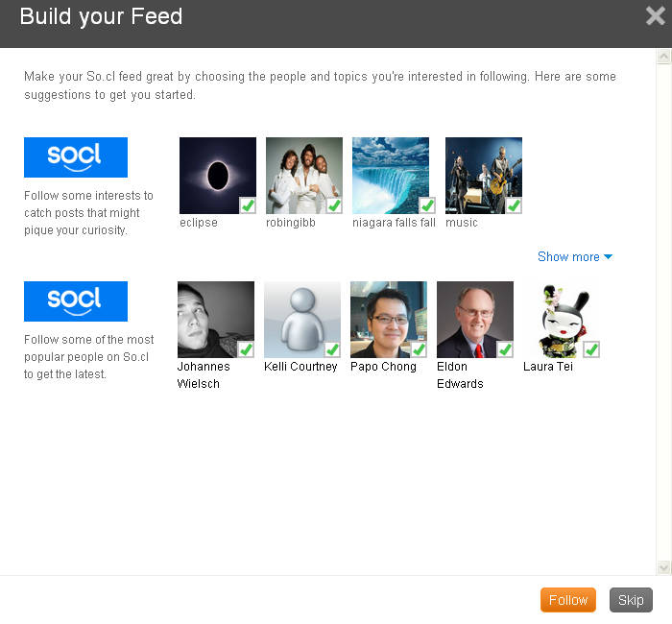Image resolution: width=672 pixels, height=624 pixels.
Task: Close the Build your Feed dialog
Action: (656, 15)
